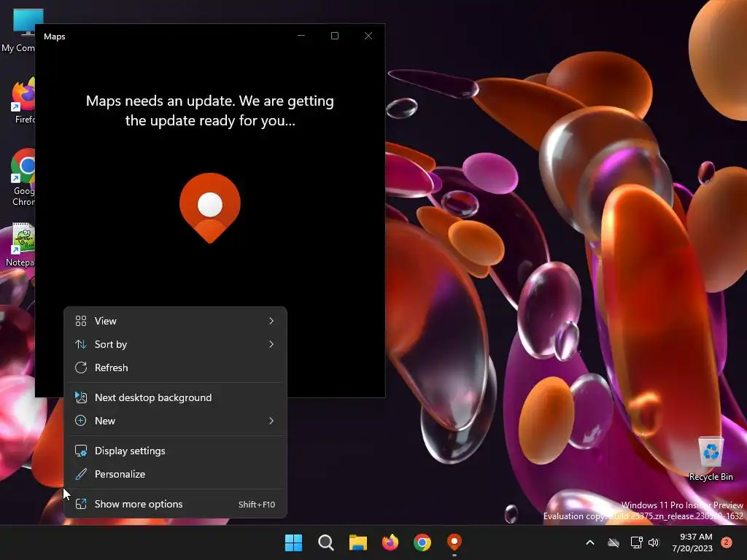Image resolution: width=747 pixels, height=560 pixels.
Task: Choose Personalize in the context menu
Action: pyautogui.click(x=175, y=474)
